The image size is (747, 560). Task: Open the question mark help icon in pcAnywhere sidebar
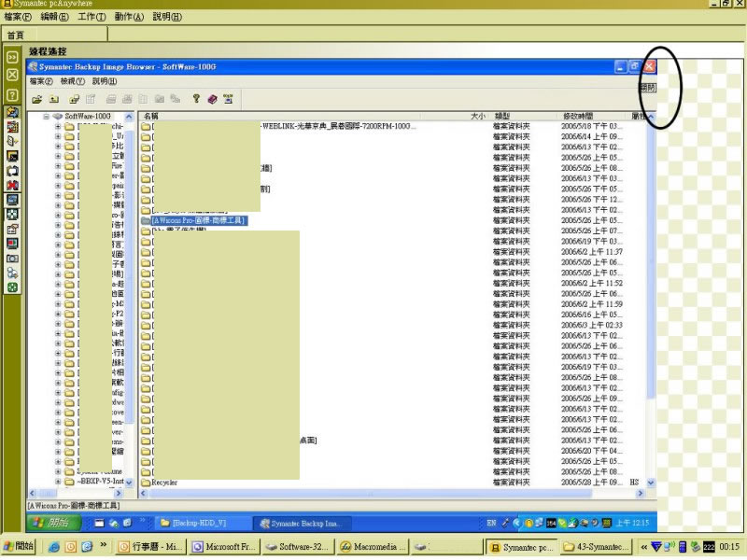point(12,95)
